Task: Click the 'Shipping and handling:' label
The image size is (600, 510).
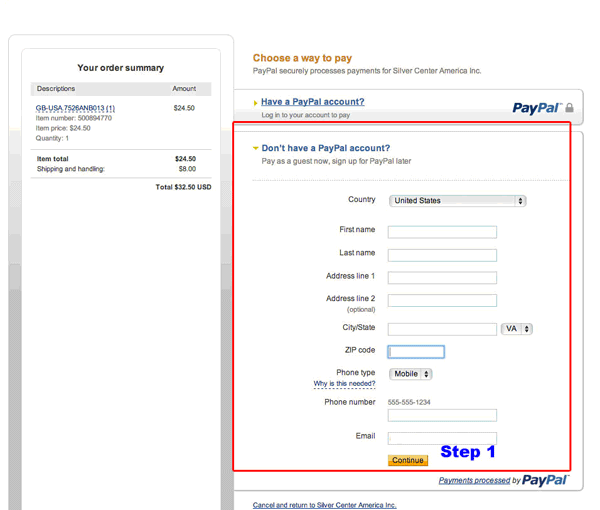Action: [71, 169]
